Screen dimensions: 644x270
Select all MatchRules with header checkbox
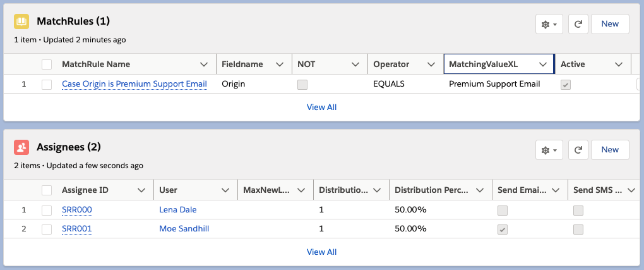click(47, 64)
